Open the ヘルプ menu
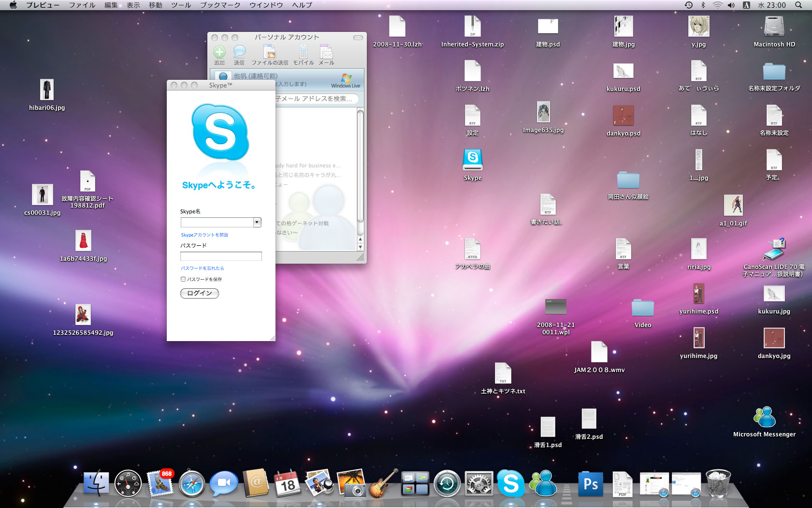Viewport: 812px width, 508px height. pyautogui.click(x=302, y=5)
